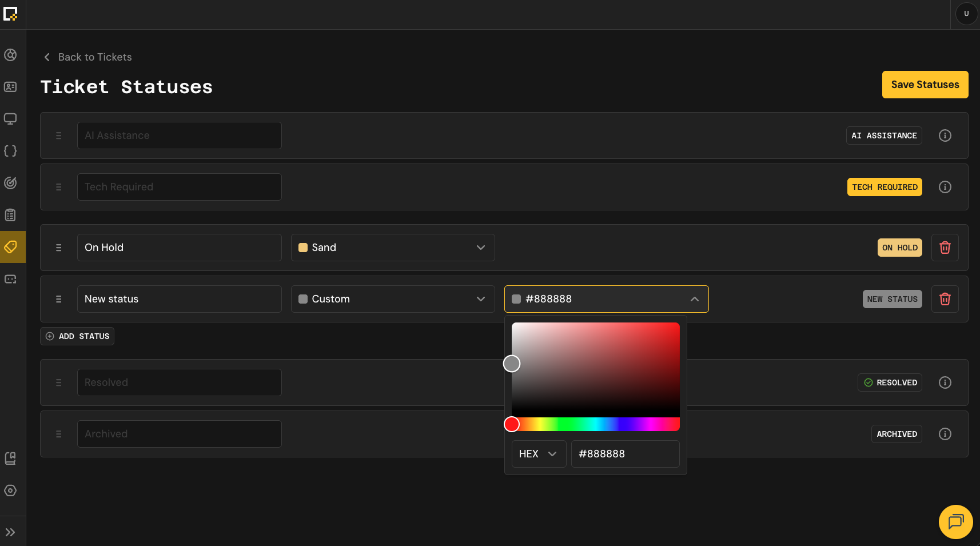This screenshot has height=546, width=980.
Task: Click the saturation picker gray handle
Action: pyautogui.click(x=512, y=364)
